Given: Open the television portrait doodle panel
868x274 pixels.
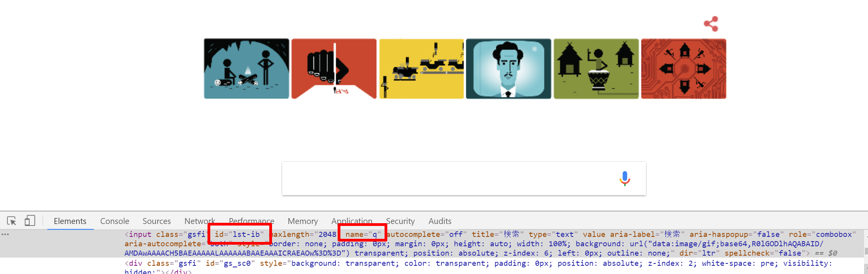Looking at the screenshot, I should tap(508, 68).
